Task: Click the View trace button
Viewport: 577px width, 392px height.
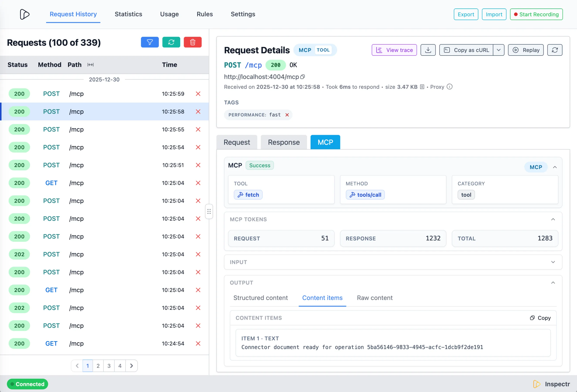Action: (394, 50)
